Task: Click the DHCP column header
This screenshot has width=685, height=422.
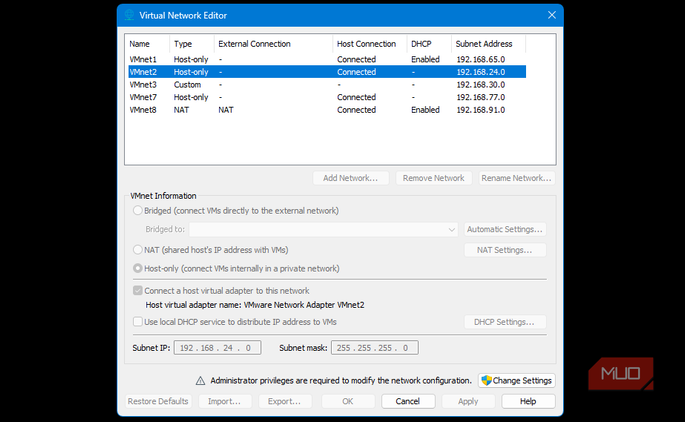Action: [x=429, y=44]
